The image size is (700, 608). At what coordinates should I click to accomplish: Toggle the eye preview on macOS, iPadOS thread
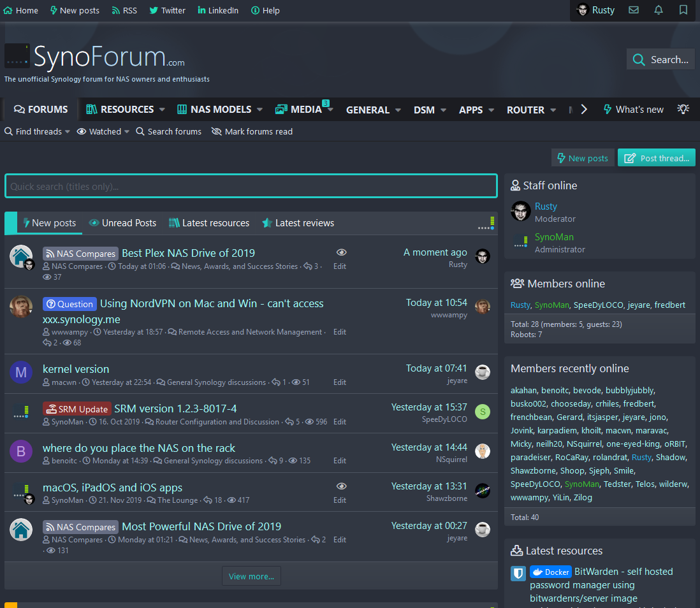[x=342, y=486]
